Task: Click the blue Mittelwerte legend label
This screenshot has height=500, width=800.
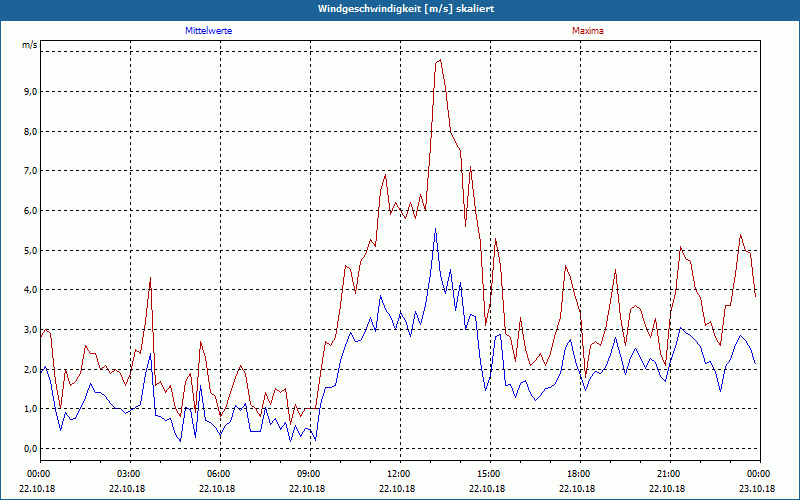Action: coord(209,31)
